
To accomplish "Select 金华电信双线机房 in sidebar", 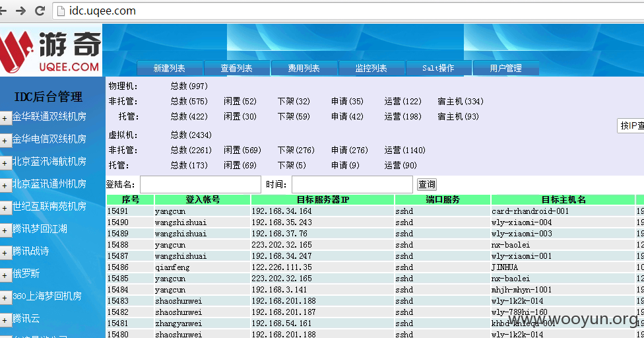I will coord(49,139).
